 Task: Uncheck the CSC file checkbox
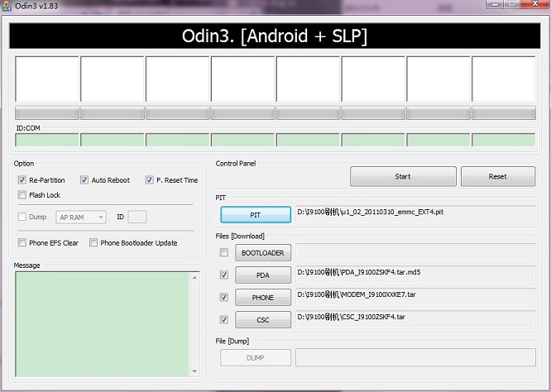point(224,320)
